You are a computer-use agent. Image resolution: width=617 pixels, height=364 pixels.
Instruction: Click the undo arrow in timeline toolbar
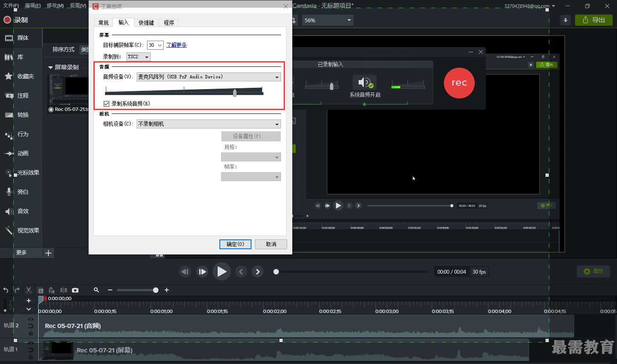[6, 290]
